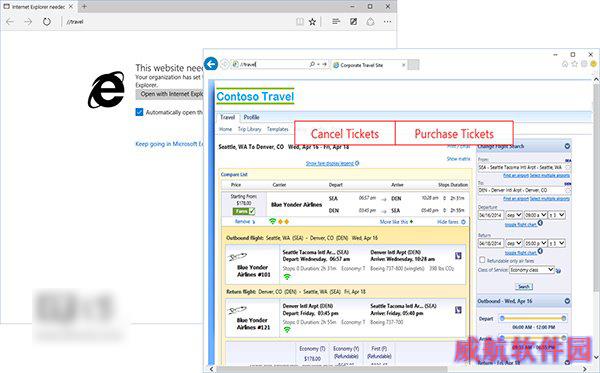Screen dimensions: 600x373
Task: Toggle Automatically open checkbox in Edge
Action: tap(139, 112)
